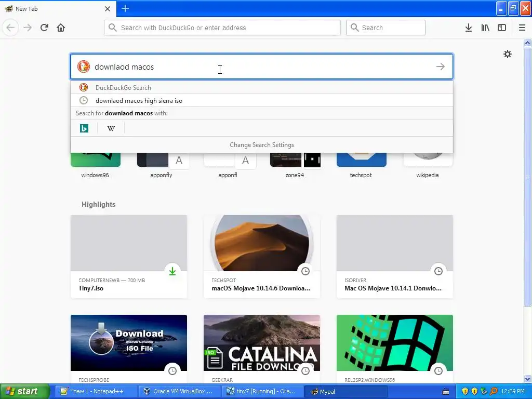Open the new tab page settings gear
Image resolution: width=532 pixels, height=399 pixels.
click(x=507, y=54)
